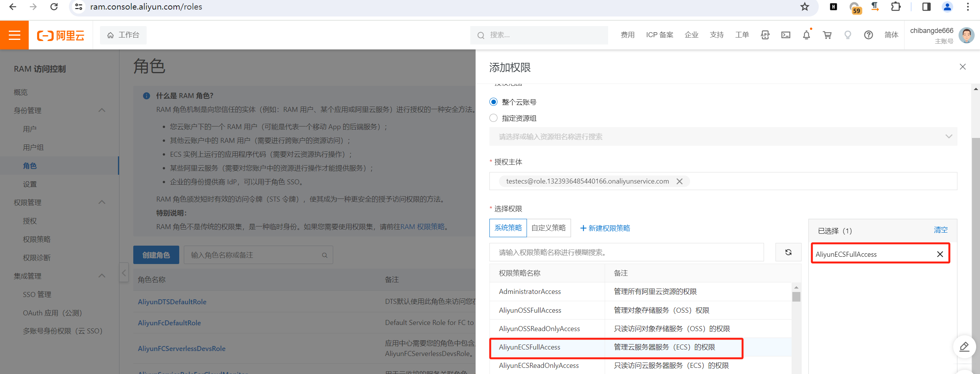Image resolution: width=980 pixels, height=374 pixels.
Task: Refresh the policy list
Action: [788, 252]
